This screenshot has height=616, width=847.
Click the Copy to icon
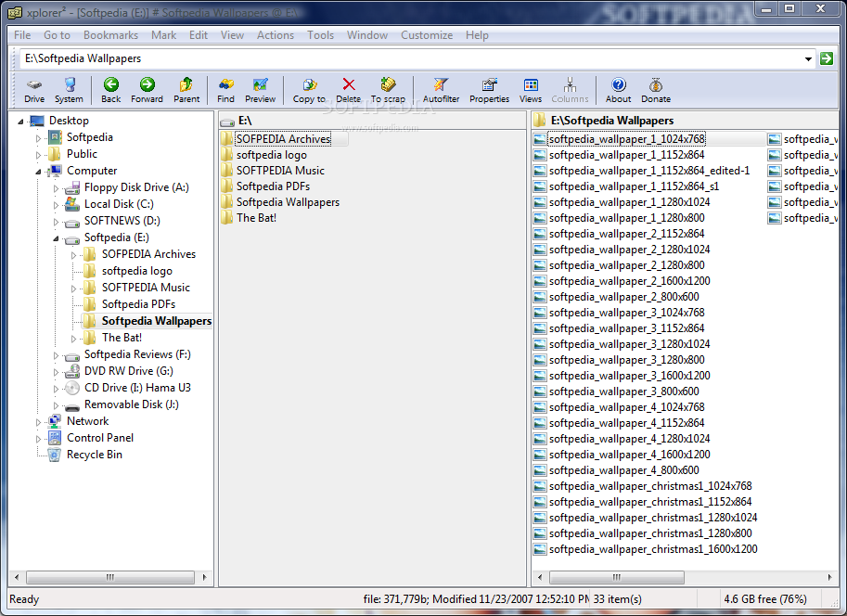(309, 90)
